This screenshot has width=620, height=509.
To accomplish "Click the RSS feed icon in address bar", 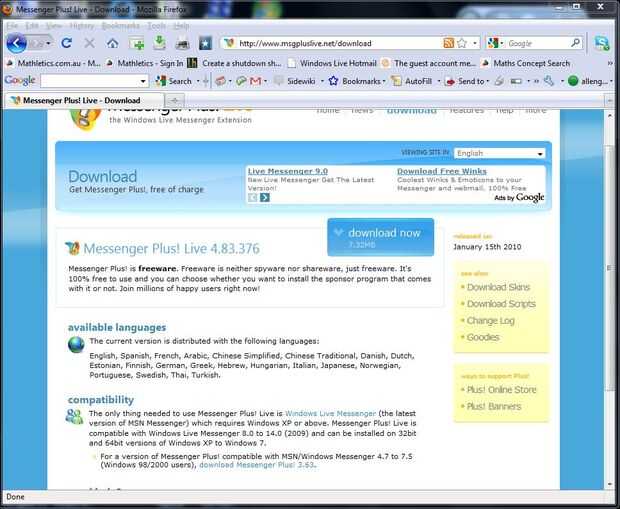I will (x=448, y=43).
